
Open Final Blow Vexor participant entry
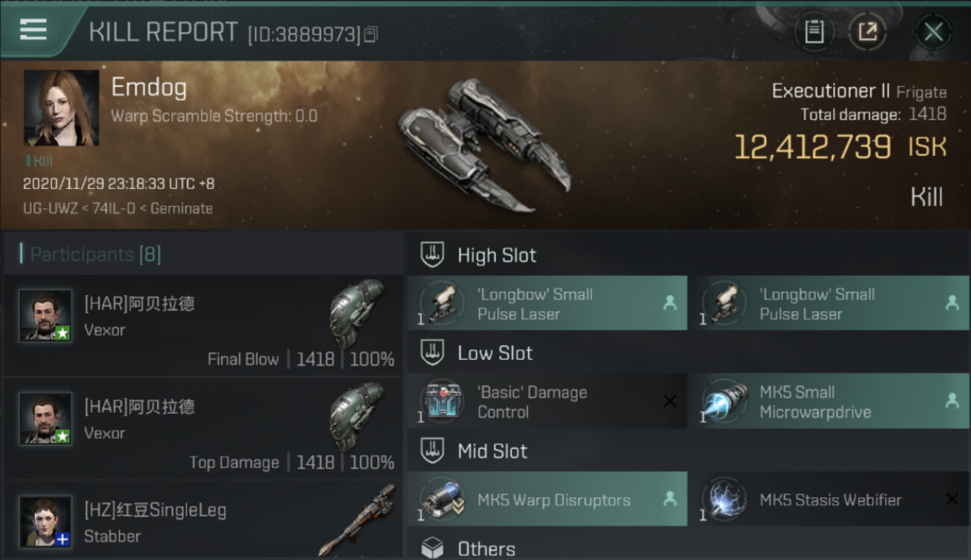coord(203,326)
